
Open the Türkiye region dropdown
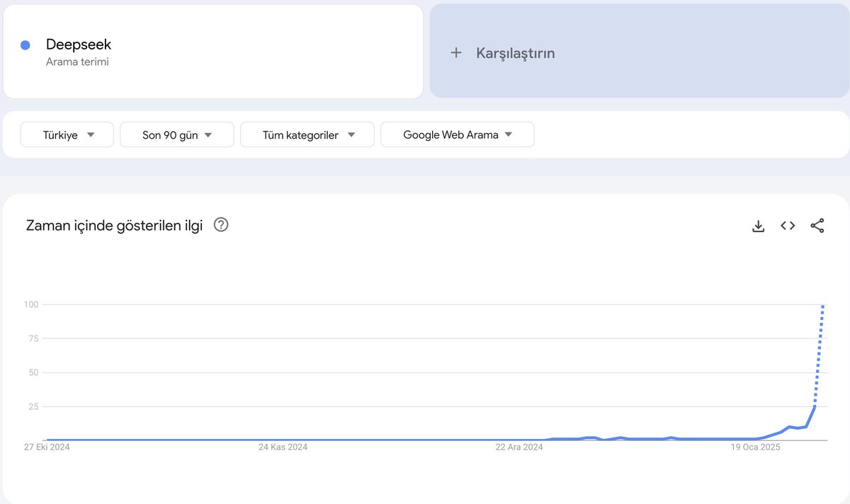coord(67,134)
